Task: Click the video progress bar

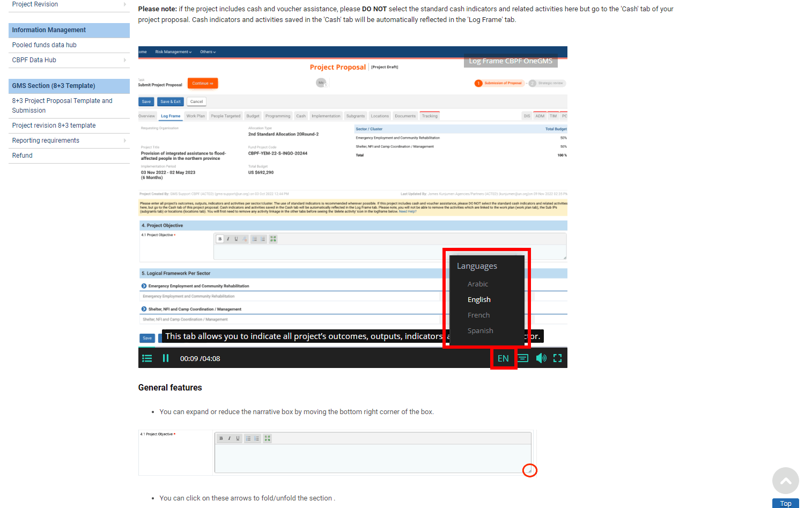Action: point(352,347)
